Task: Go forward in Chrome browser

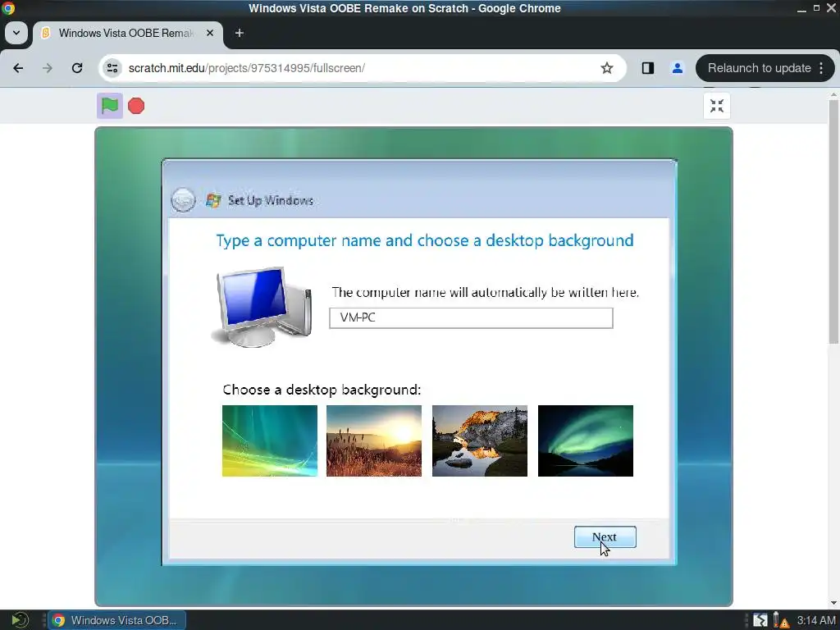Action: tap(48, 68)
